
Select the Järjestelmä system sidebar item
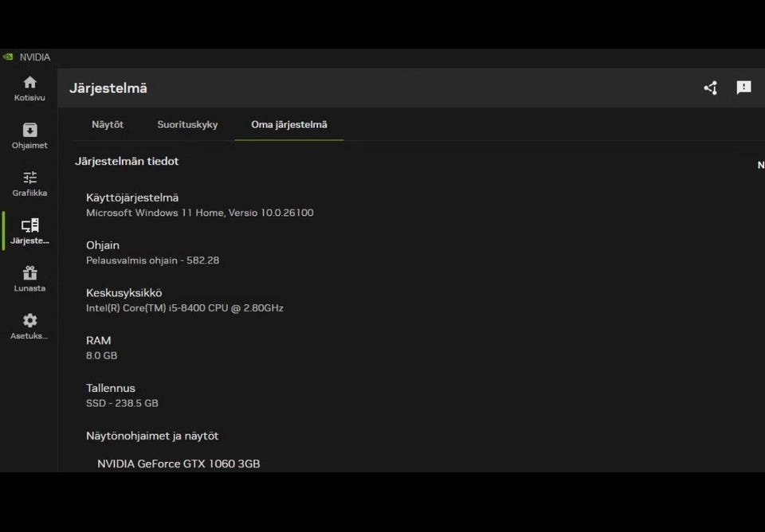29,232
